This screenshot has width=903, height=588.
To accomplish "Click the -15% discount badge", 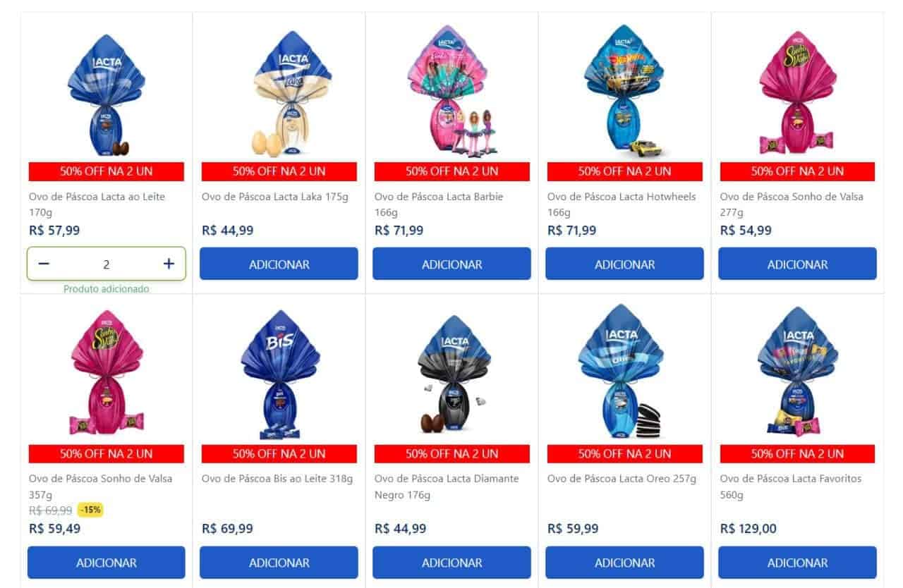I will point(90,510).
